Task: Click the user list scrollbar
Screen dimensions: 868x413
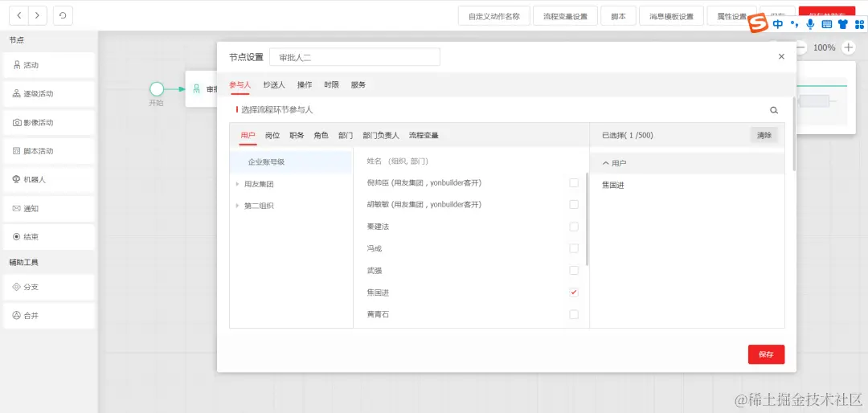Action: [x=586, y=219]
